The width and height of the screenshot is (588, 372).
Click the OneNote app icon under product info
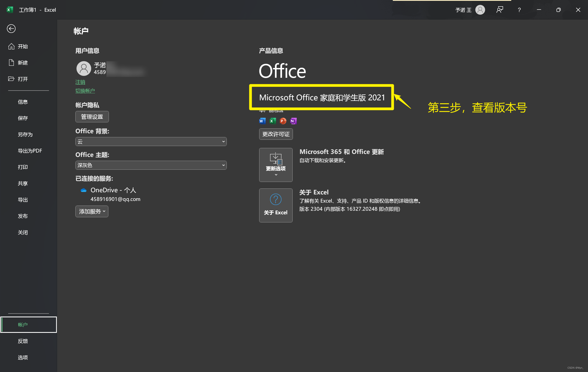[293, 121]
